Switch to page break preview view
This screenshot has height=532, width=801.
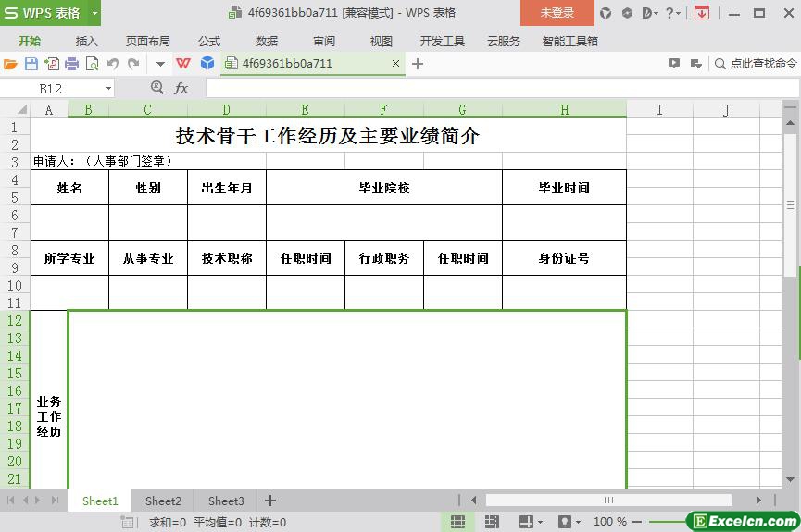pos(492,521)
